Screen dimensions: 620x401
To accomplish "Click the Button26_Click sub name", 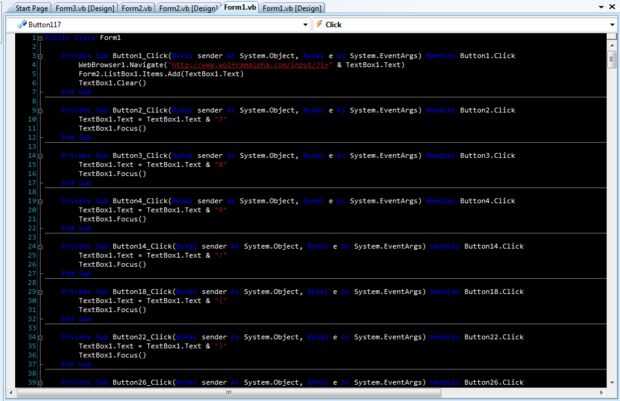I will [142, 382].
